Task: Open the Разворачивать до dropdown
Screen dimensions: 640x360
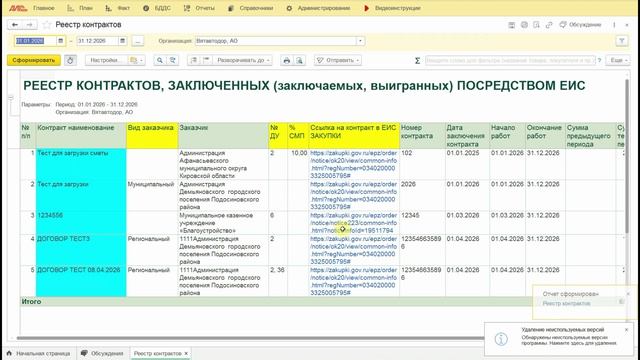Action: point(243,60)
